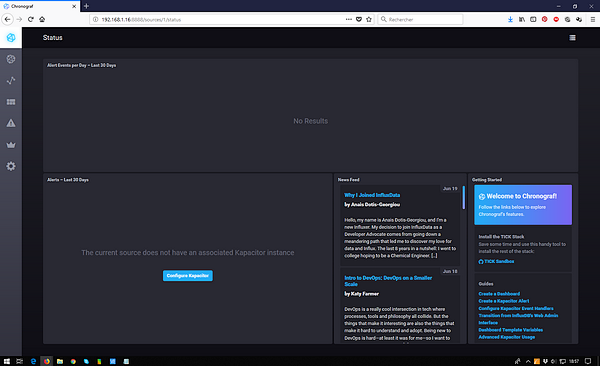Open the 'Create a Dashboard' guide
This screenshot has width=600, height=366.
pos(499,294)
